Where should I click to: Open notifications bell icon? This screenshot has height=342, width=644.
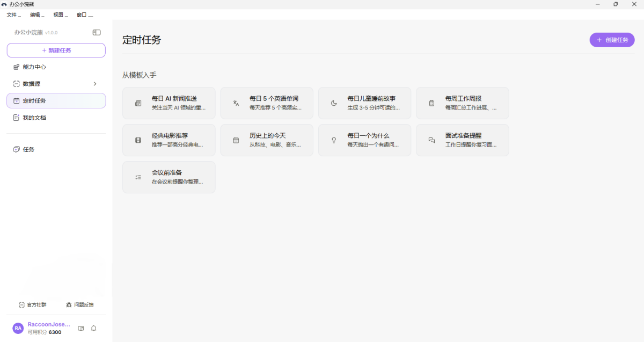[x=93, y=328]
